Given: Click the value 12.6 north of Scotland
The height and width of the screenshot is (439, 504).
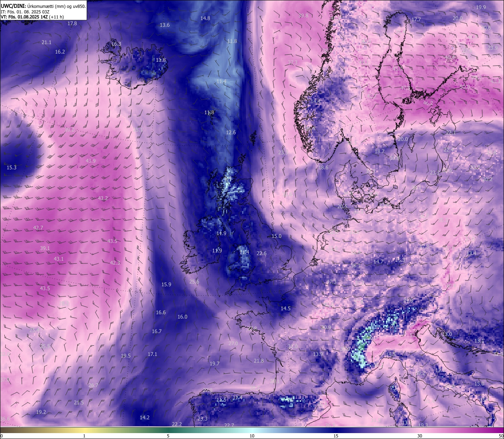Looking at the screenshot, I should pyautogui.click(x=231, y=133).
